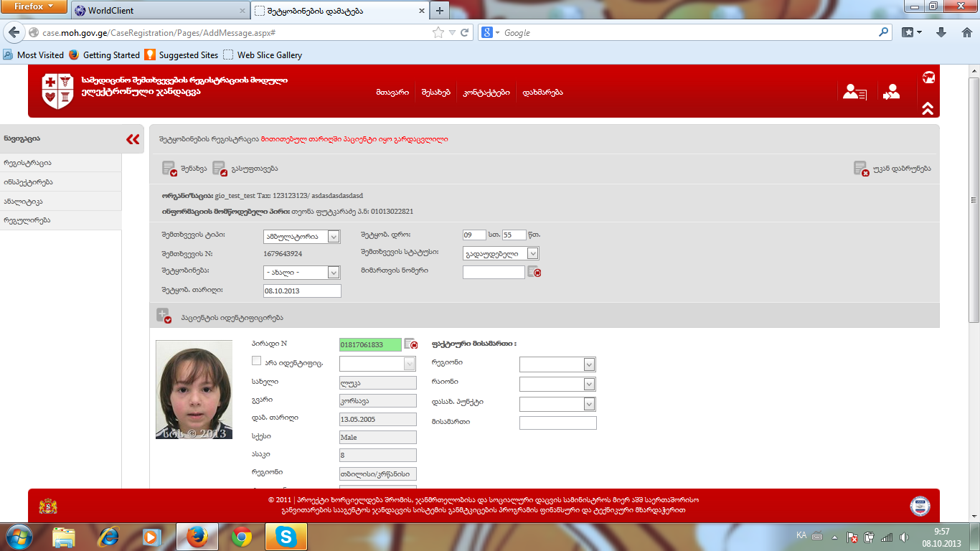Screen dimensions: 980x551
Task: Click the search icon beside პირადი N field
Action: click(410, 344)
